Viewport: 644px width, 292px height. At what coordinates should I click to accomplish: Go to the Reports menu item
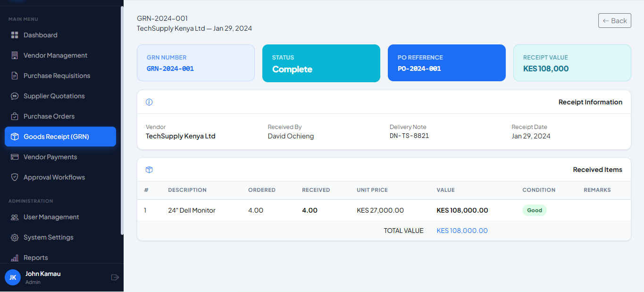click(x=36, y=258)
